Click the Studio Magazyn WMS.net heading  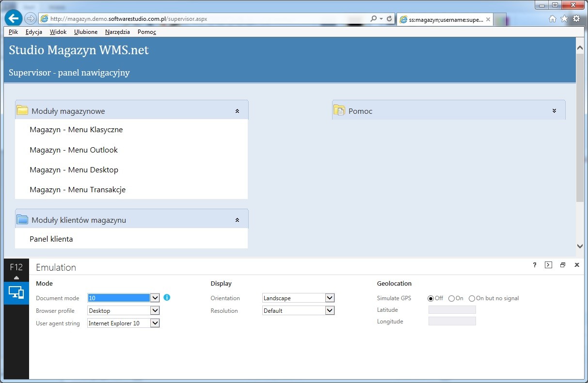click(79, 50)
